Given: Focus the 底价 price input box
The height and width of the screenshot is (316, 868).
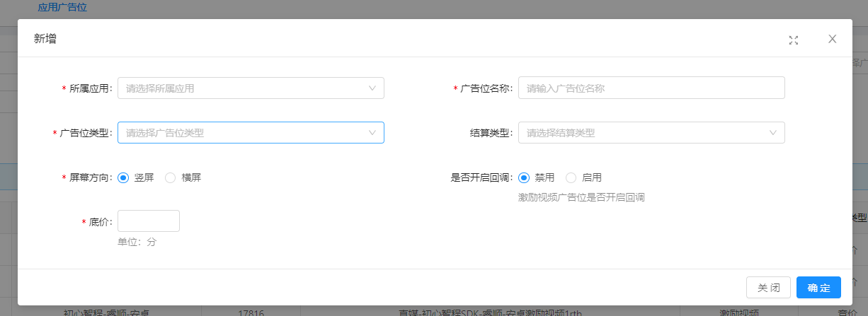Looking at the screenshot, I should click(x=149, y=221).
